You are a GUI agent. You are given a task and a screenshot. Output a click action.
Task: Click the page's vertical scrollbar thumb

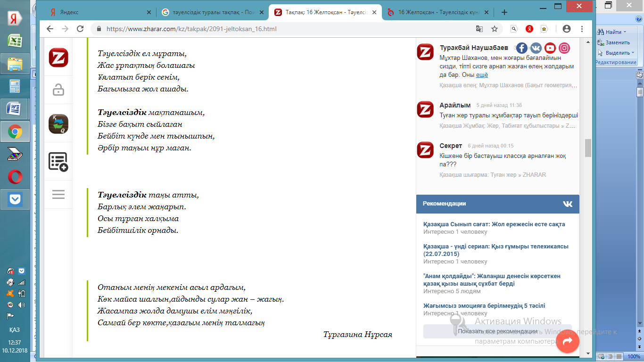click(x=588, y=148)
